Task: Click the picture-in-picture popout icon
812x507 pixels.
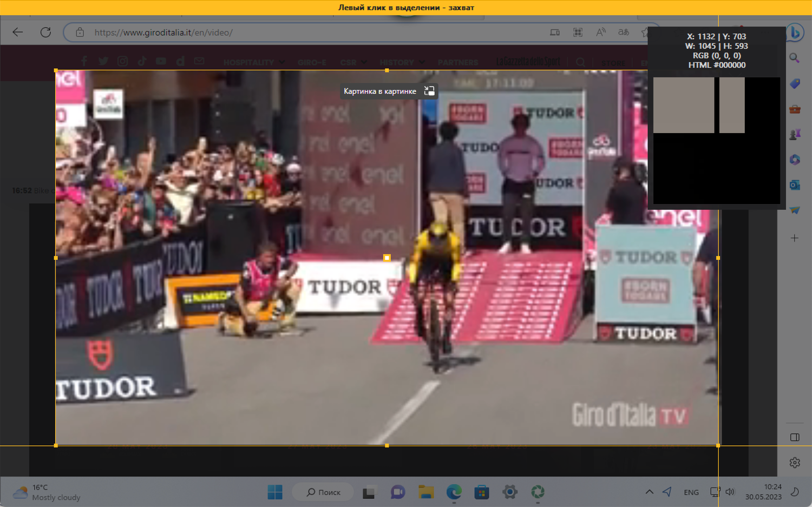Action: pos(429,91)
